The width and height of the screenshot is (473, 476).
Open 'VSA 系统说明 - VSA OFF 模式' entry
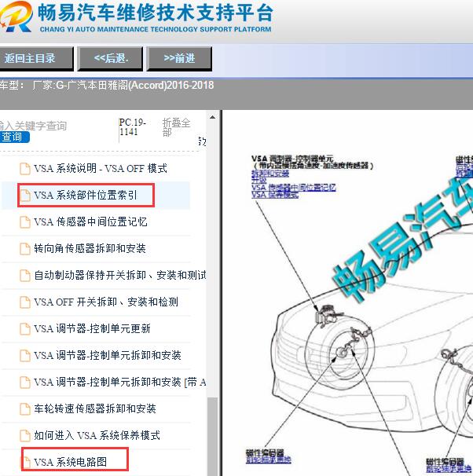coord(101,168)
